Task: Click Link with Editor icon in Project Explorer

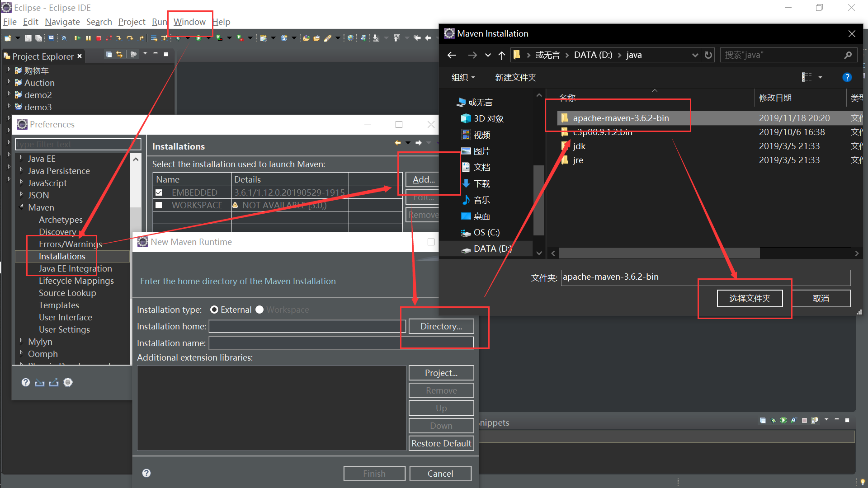Action: click(119, 54)
